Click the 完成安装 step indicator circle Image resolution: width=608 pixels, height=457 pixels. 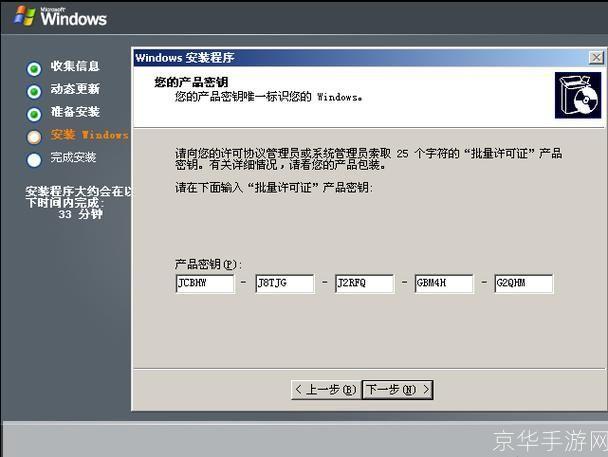pos(34,160)
